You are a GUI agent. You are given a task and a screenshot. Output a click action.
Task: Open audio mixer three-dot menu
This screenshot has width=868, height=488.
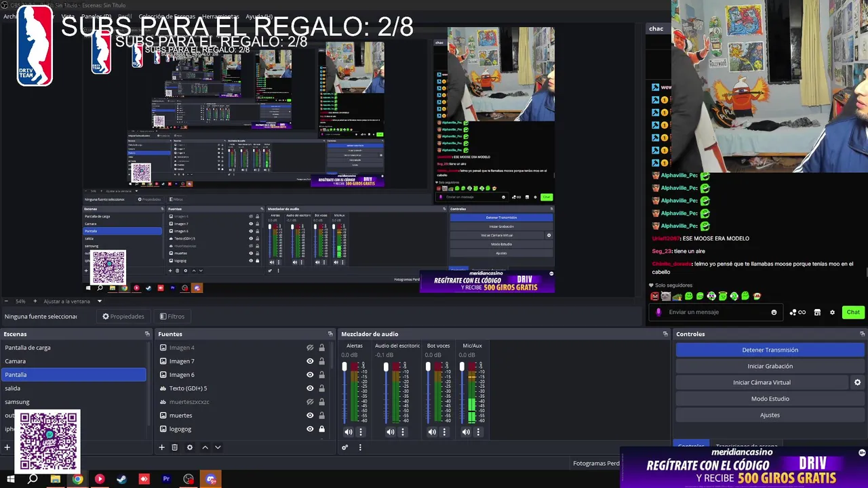[x=360, y=447]
